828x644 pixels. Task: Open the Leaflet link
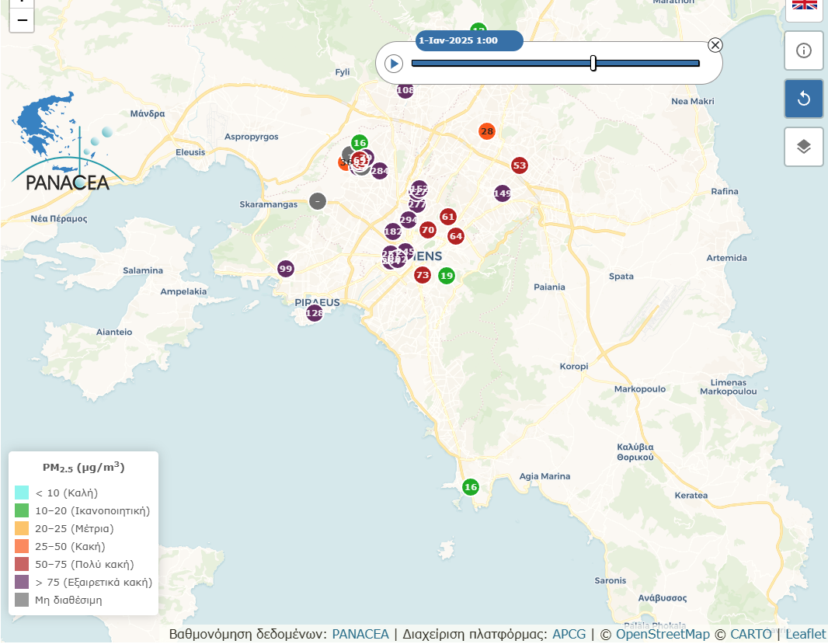coord(805,634)
